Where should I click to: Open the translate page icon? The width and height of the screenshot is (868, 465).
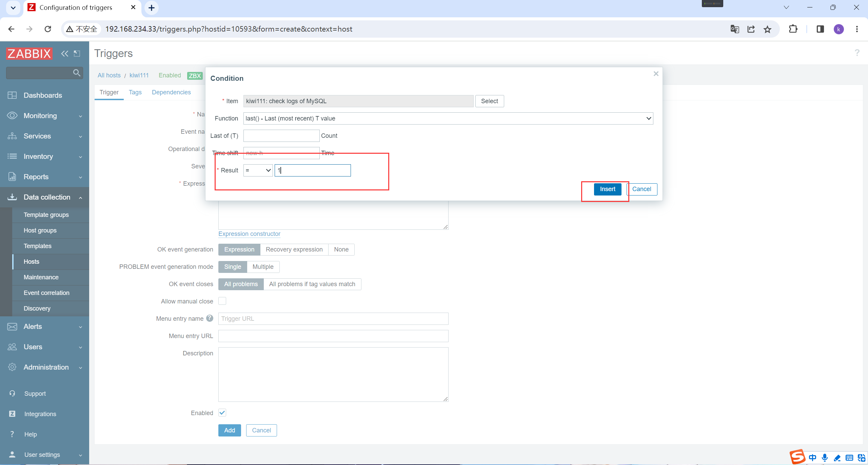(735, 29)
